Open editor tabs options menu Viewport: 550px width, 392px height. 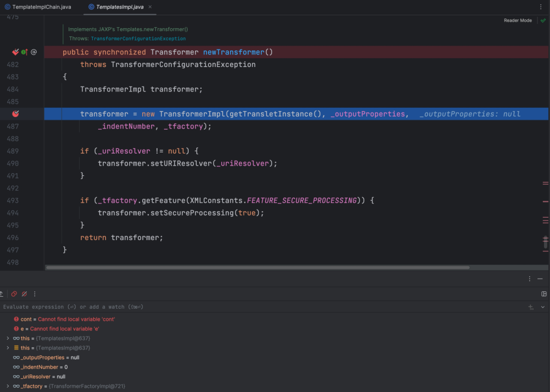tap(541, 7)
